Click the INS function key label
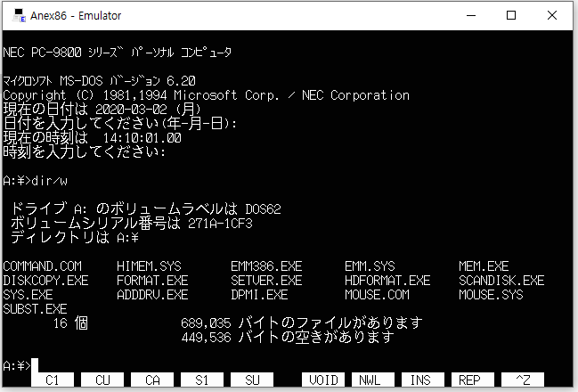578x392 pixels. tap(423, 380)
